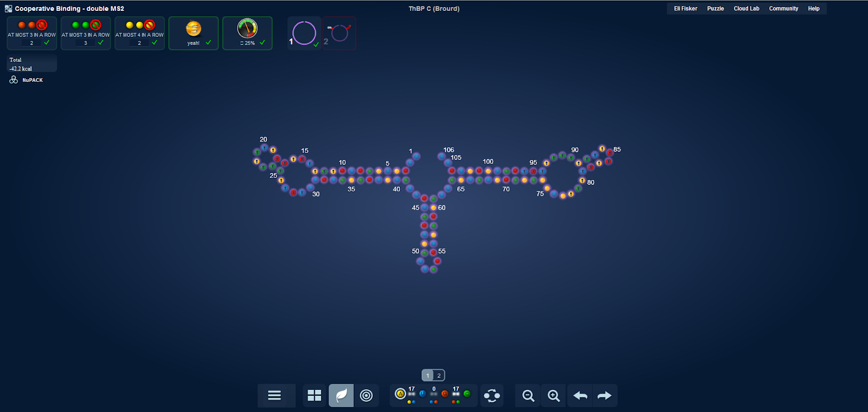The width and height of the screenshot is (868, 412).
Task: Switch to target mode with the bullseye icon
Action: pyautogui.click(x=366, y=396)
